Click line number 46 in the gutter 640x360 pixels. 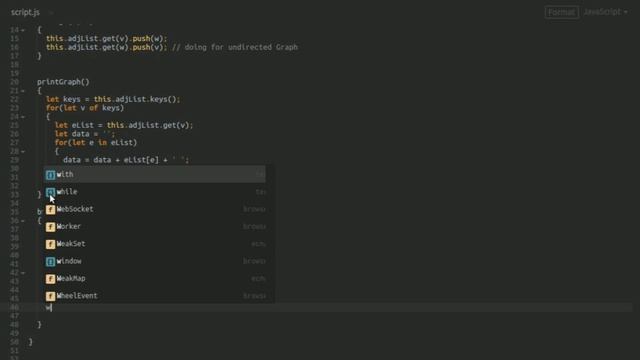[x=14, y=307]
